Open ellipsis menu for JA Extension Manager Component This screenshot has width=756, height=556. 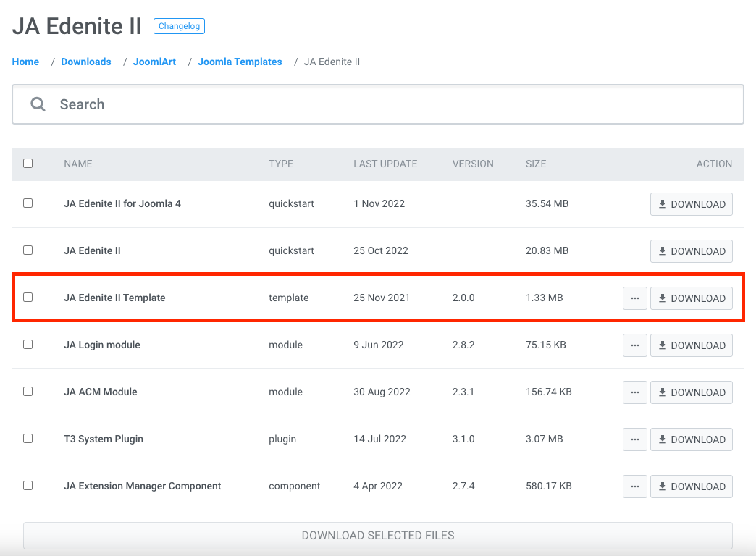pyautogui.click(x=634, y=486)
